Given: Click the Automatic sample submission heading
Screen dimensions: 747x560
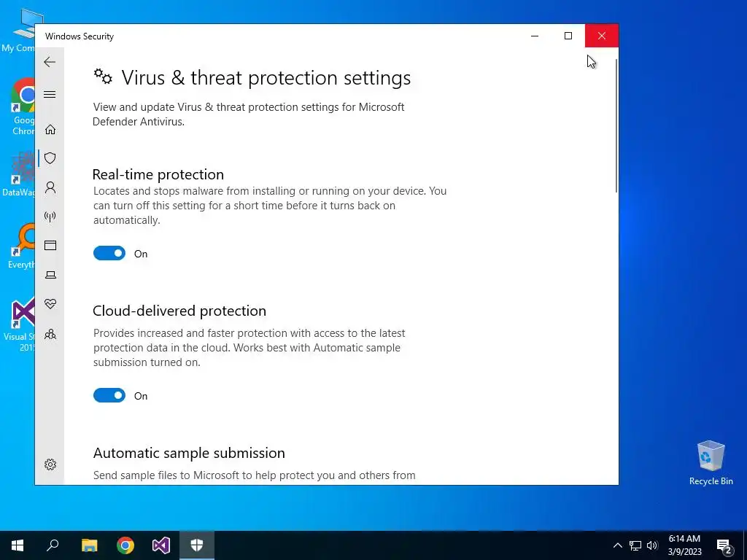Looking at the screenshot, I should coord(189,453).
